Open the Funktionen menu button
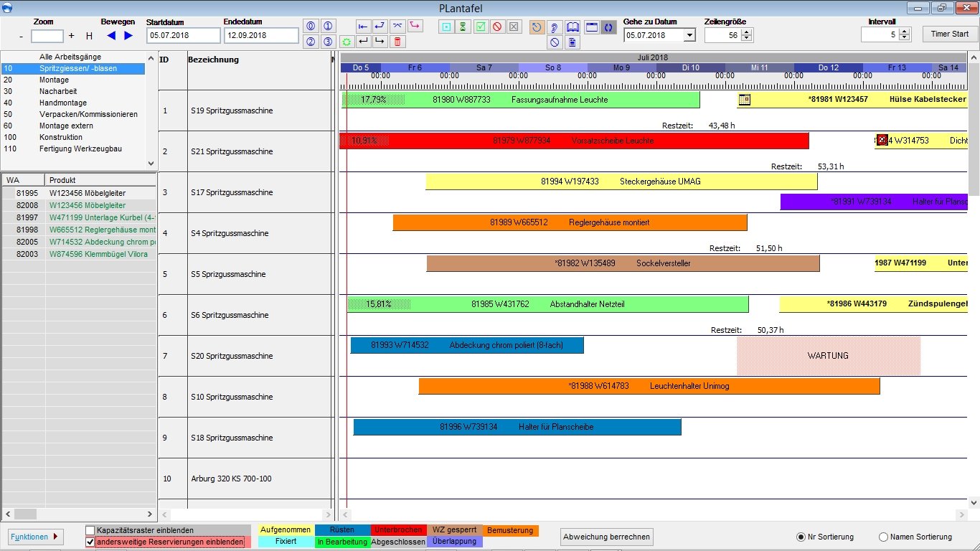This screenshot has width=980, height=551. pyautogui.click(x=36, y=537)
